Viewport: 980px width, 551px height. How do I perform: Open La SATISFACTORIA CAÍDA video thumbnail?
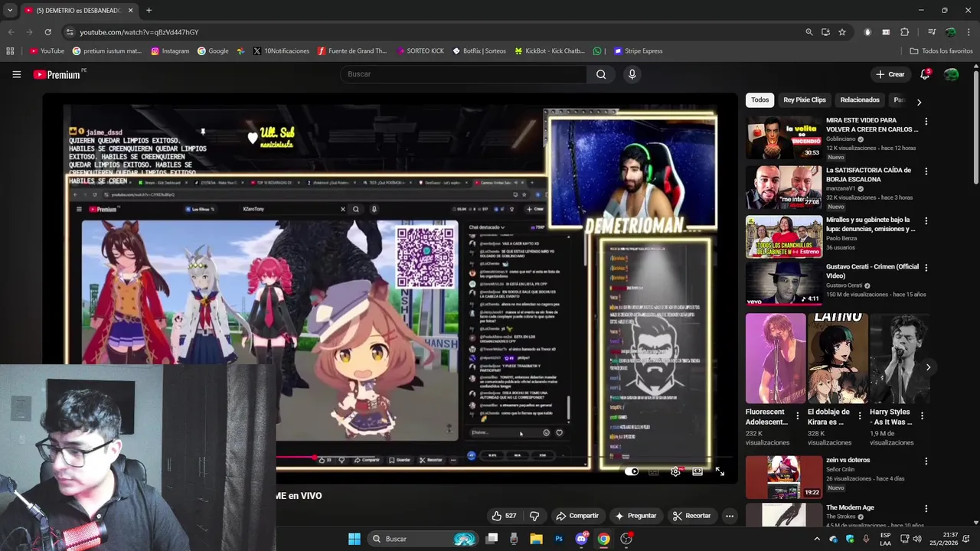click(x=784, y=187)
